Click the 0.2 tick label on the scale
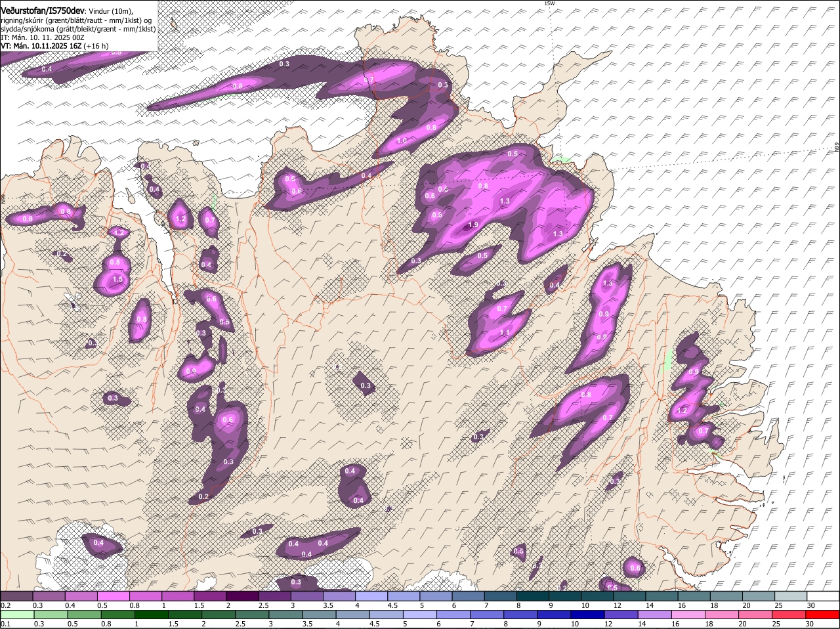Image resolution: width=840 pixels, height=629 pixels. tap(5, 605)
